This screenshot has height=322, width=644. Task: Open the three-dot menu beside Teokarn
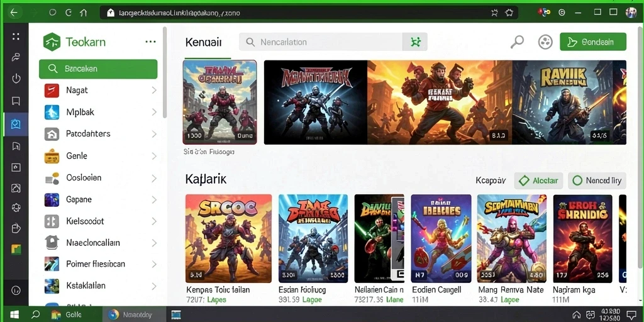click(x=150, y=42)
